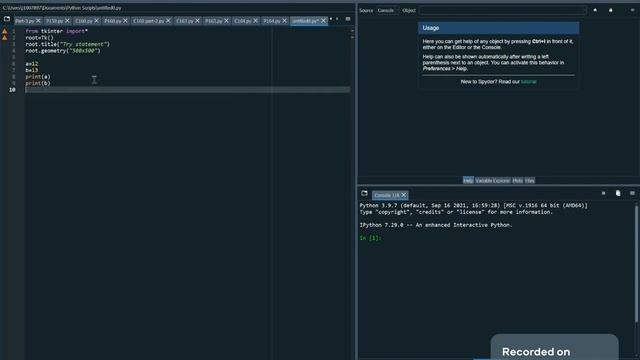Click the 'a=12' code line
640x360 pixels.
coord(31,64)
